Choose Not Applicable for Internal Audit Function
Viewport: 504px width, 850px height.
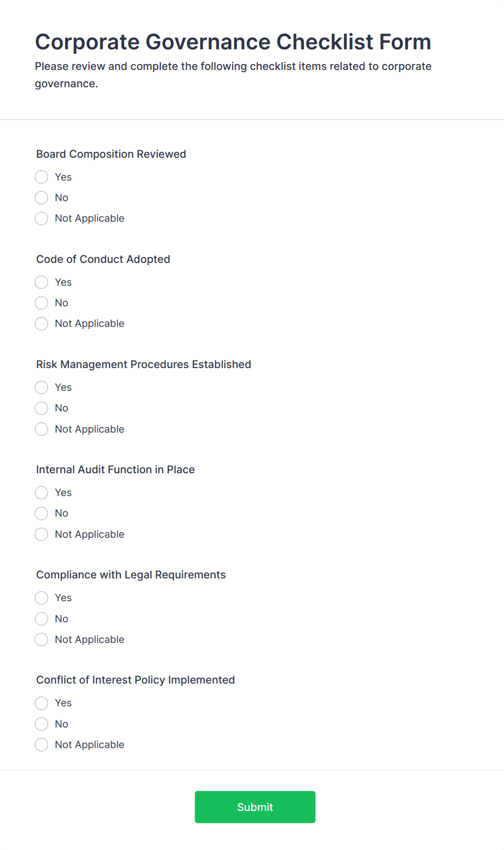pyautogui.click(x=42, y=535)
